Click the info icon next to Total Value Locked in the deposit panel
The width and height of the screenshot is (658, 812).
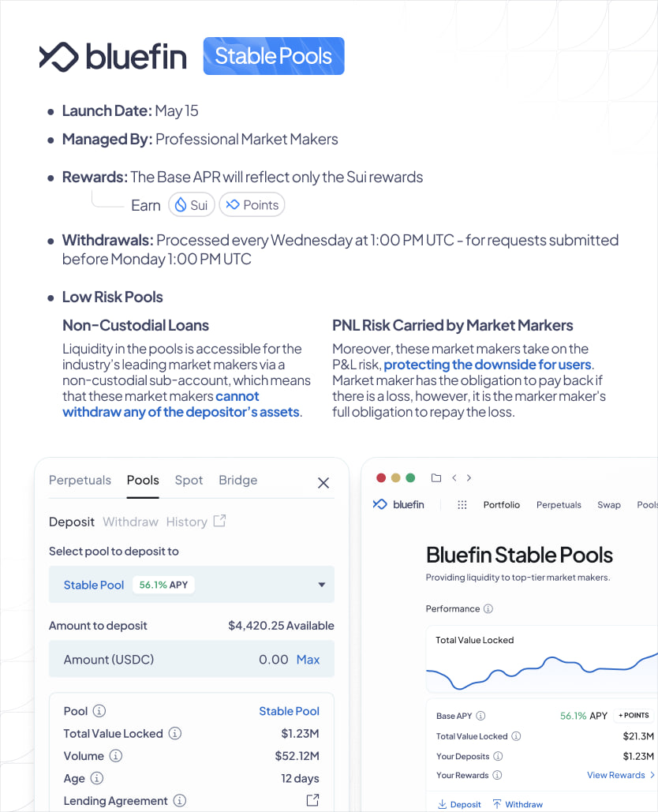pos(175,733)
